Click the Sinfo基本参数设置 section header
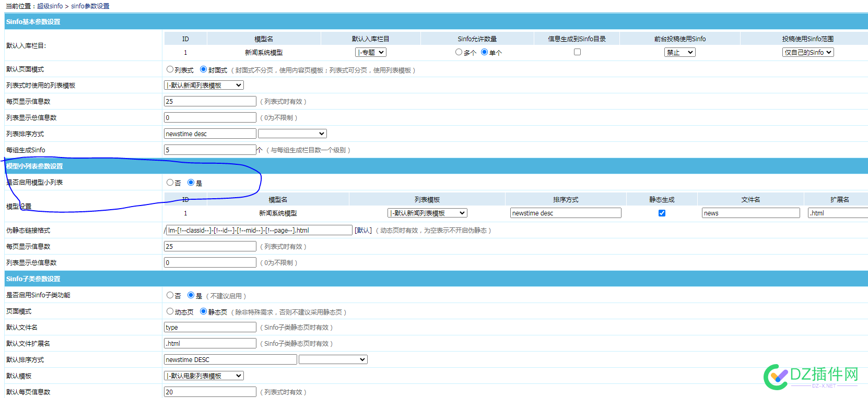The image size is (868, 398). click(x=436, y=21)
